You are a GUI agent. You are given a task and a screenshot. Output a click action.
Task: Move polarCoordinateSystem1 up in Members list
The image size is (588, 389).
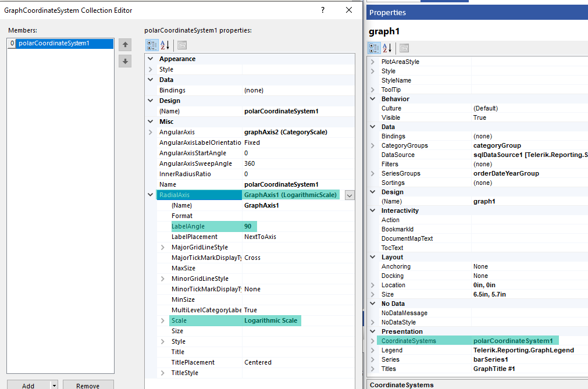tap(124, 45)
